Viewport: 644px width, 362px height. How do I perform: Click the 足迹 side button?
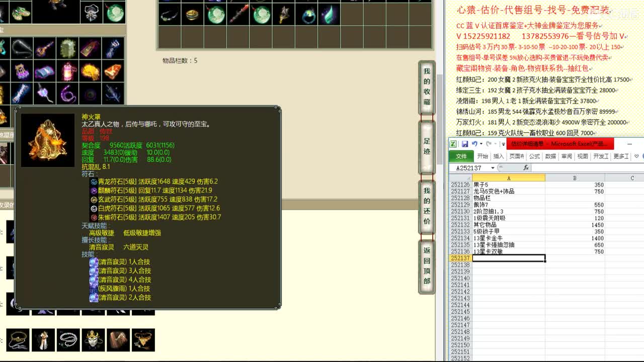(427, 146)
